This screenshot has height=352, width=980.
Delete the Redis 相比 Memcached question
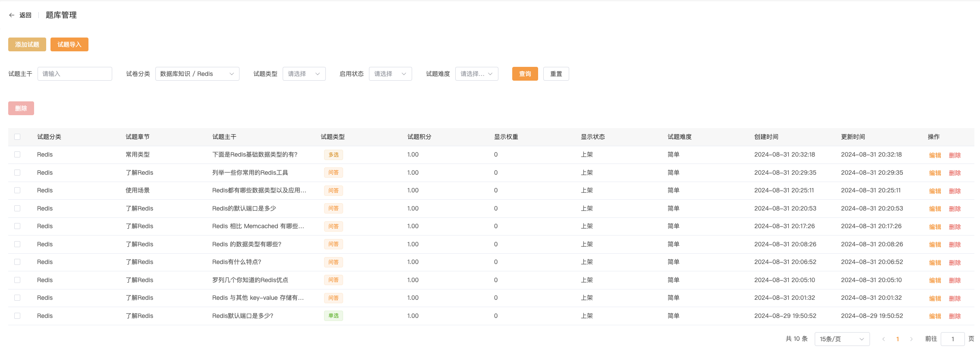955,227
